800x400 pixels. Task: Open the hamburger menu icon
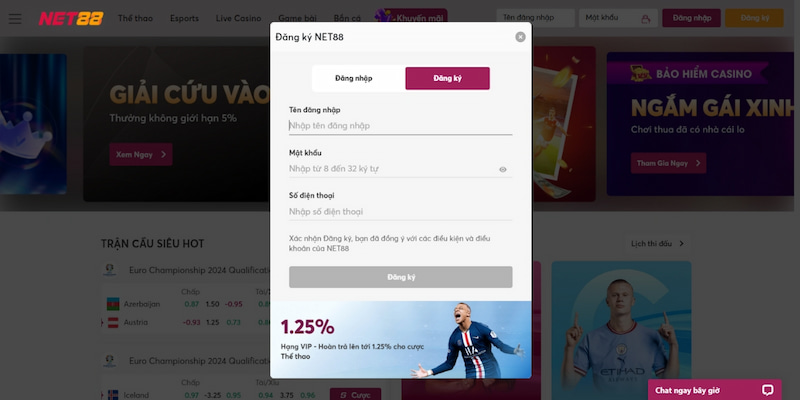click(15, 19)
